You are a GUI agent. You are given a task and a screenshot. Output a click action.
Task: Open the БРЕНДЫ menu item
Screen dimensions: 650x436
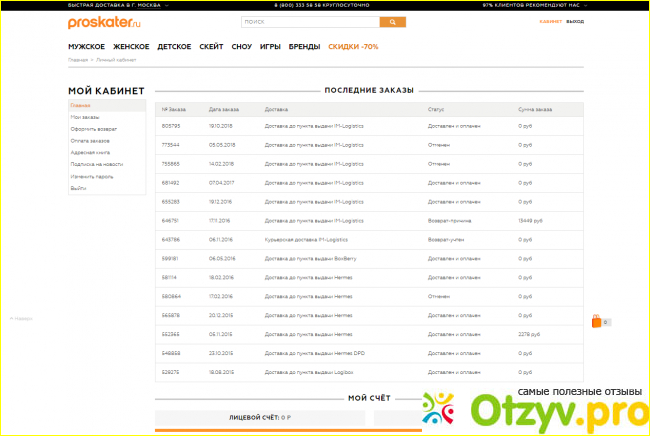pyautogui.click(x=305, y=47)
